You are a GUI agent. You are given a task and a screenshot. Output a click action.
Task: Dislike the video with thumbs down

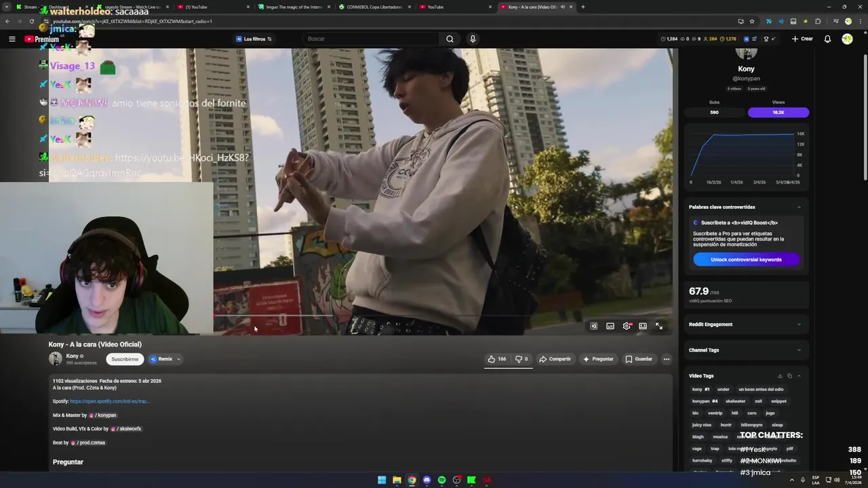click(x=521, y=359)
